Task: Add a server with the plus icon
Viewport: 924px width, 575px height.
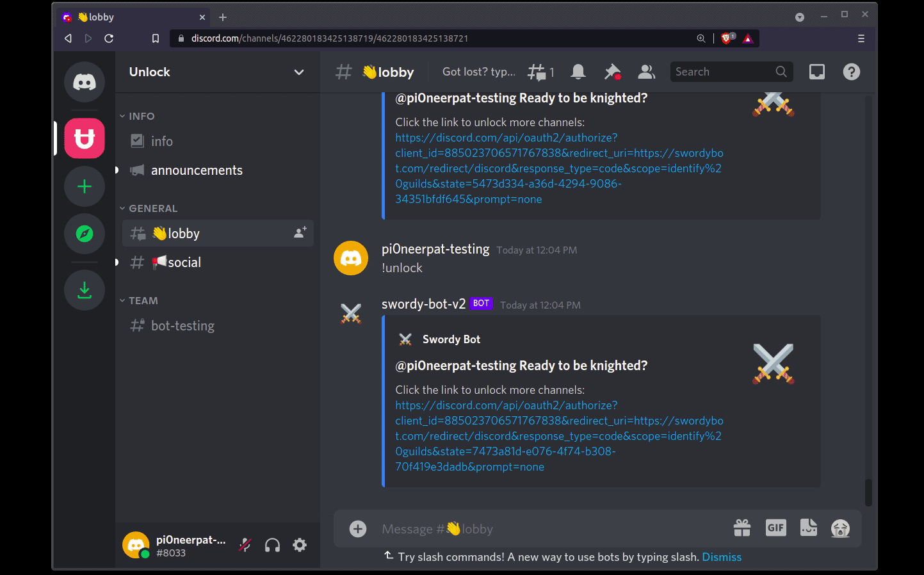Action: (x=85, y=186)
